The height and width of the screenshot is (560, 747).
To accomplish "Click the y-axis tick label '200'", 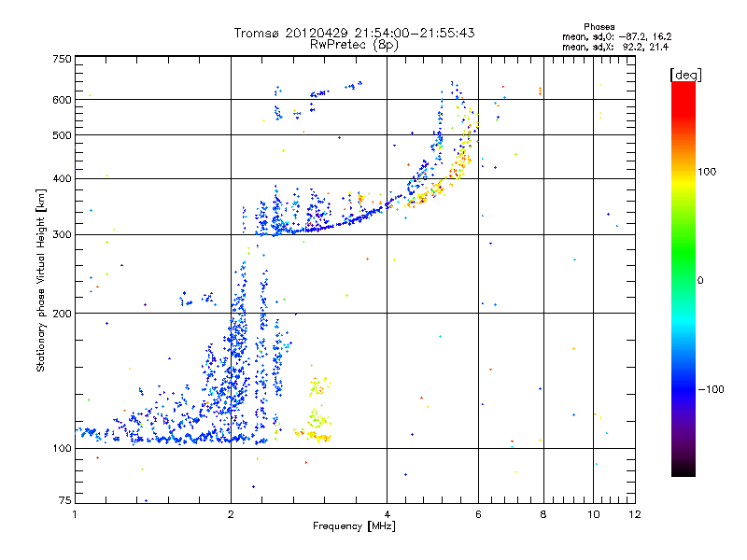I will tap(63, 314).
